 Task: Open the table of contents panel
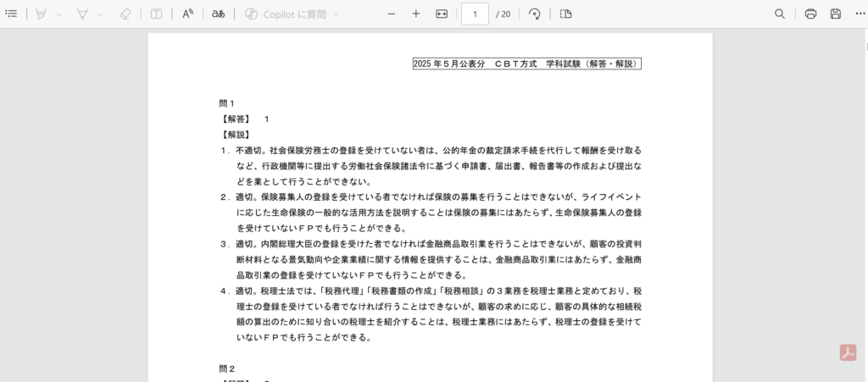11,14
